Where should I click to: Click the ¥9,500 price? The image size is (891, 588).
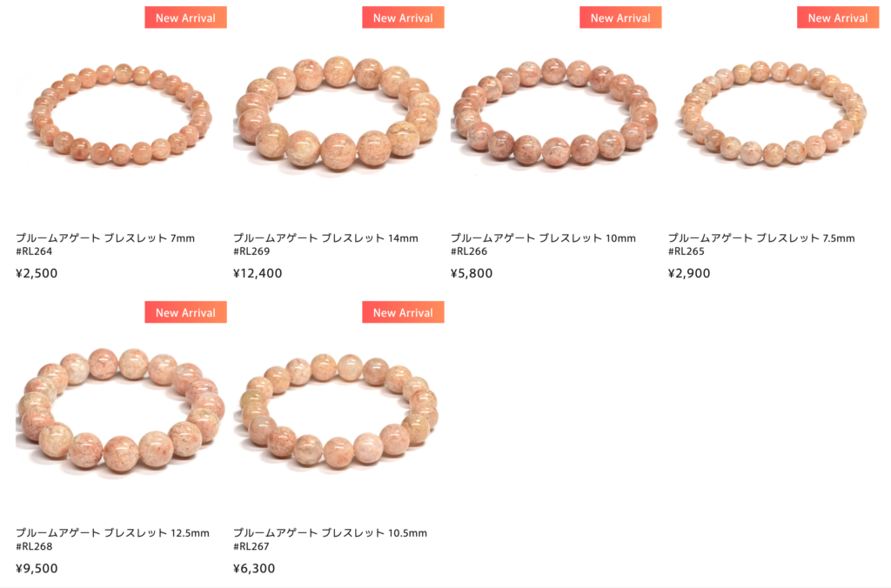click(x=37, y=568)
